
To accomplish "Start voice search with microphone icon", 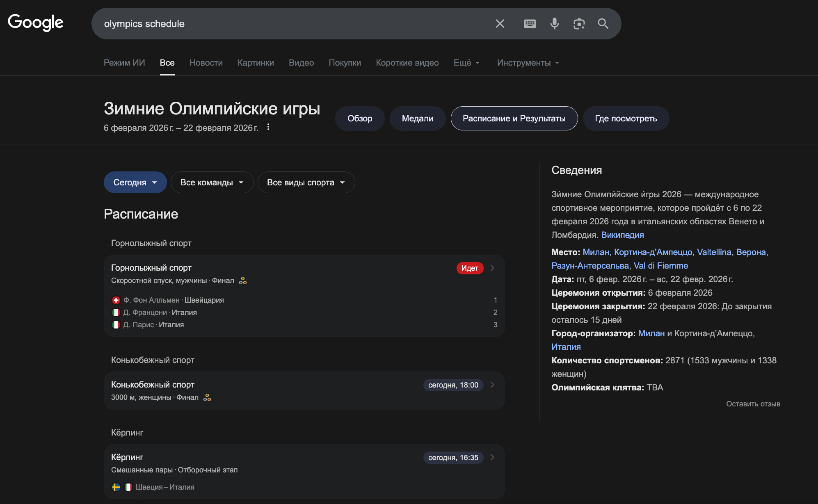I will coord(554,24).
